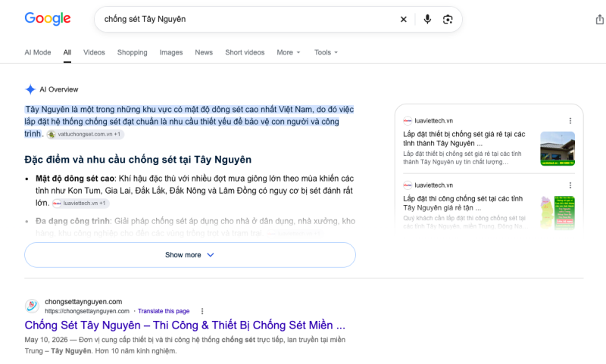Switch to AI Mode tab
This screenshot has height=364, width=606.
pos(37,52)
